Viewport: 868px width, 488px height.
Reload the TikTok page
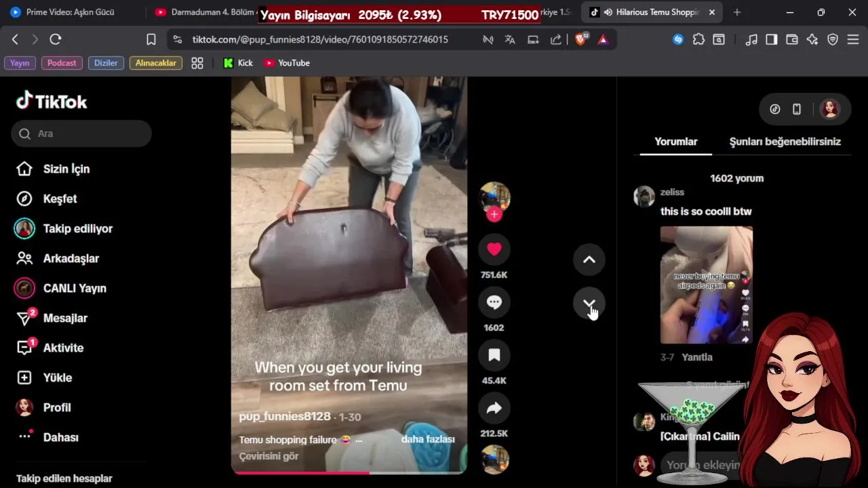56,39
